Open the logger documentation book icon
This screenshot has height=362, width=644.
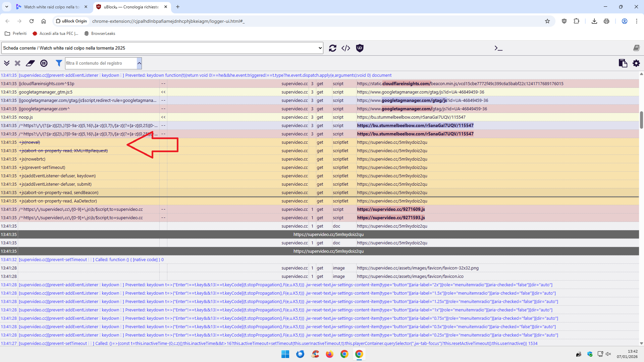[636, 48]
